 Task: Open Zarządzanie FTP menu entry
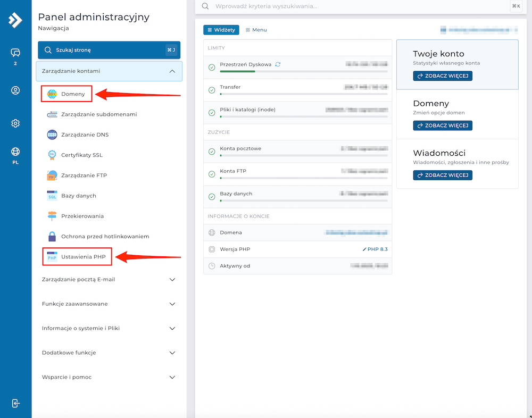(84, 175)
